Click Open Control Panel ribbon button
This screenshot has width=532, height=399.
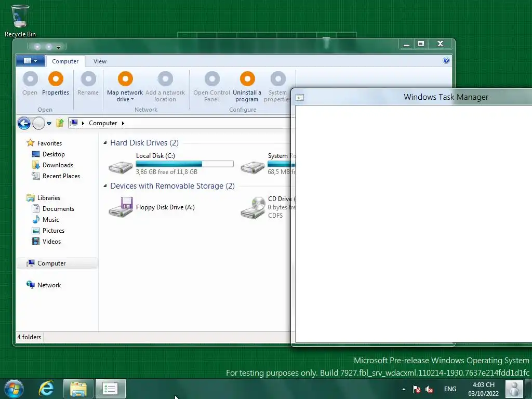click(x=212, y=87)
